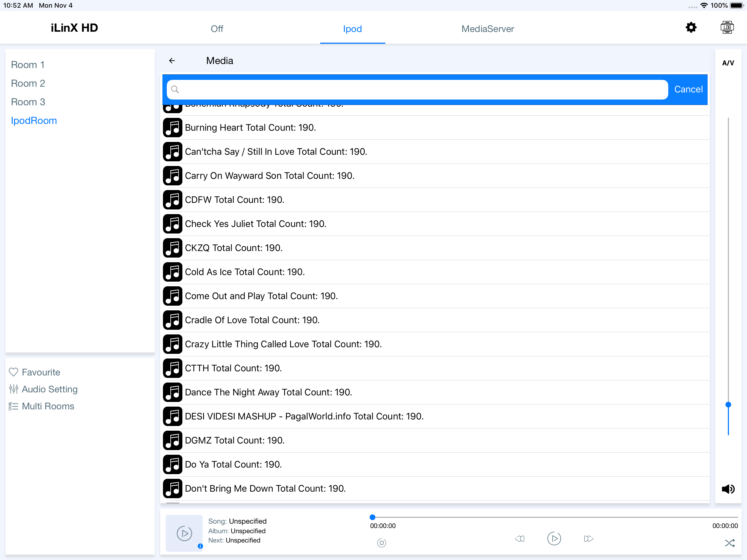Select the Off source tab
This screenshot has width=747, height=560.
point(217,29)
